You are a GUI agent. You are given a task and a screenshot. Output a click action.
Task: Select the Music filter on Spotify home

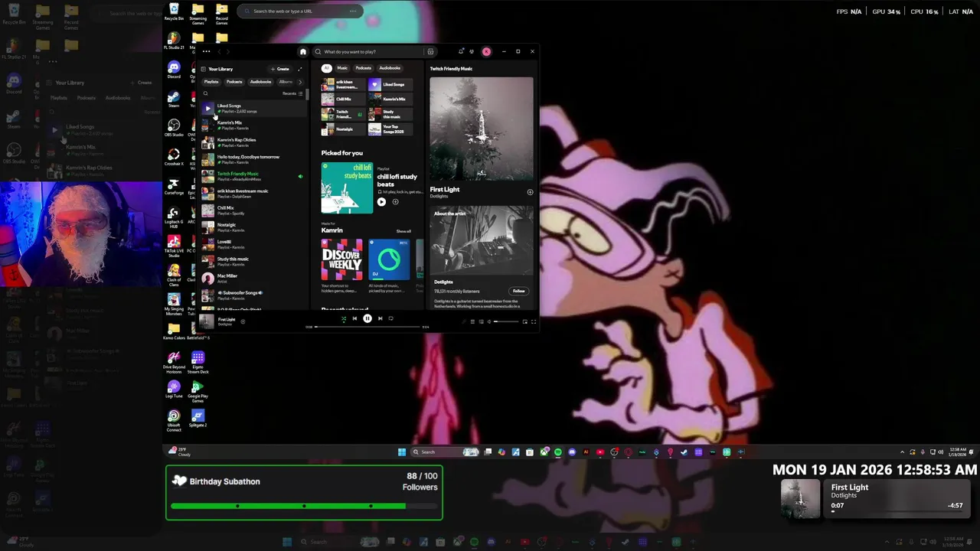point(342,68)
